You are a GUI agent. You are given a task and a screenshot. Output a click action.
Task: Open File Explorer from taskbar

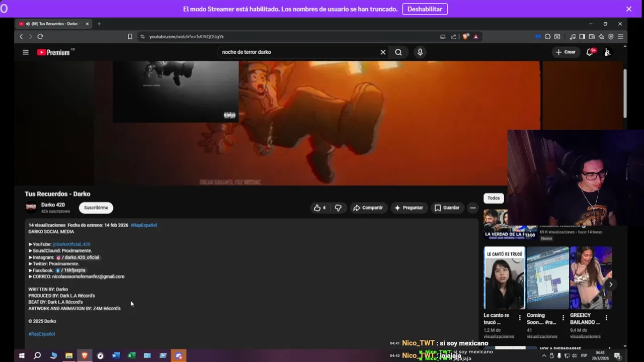coord(69,355)
